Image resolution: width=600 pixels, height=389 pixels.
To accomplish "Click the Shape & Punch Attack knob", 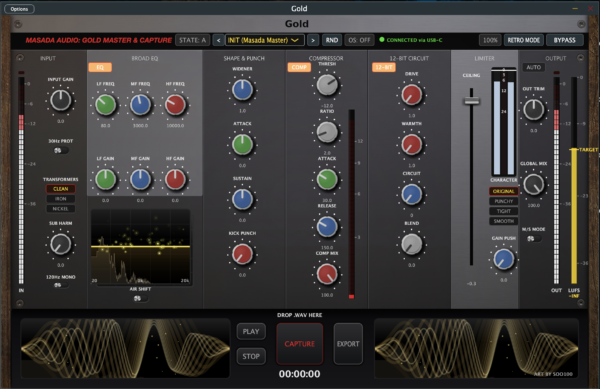I will (242, 145).
